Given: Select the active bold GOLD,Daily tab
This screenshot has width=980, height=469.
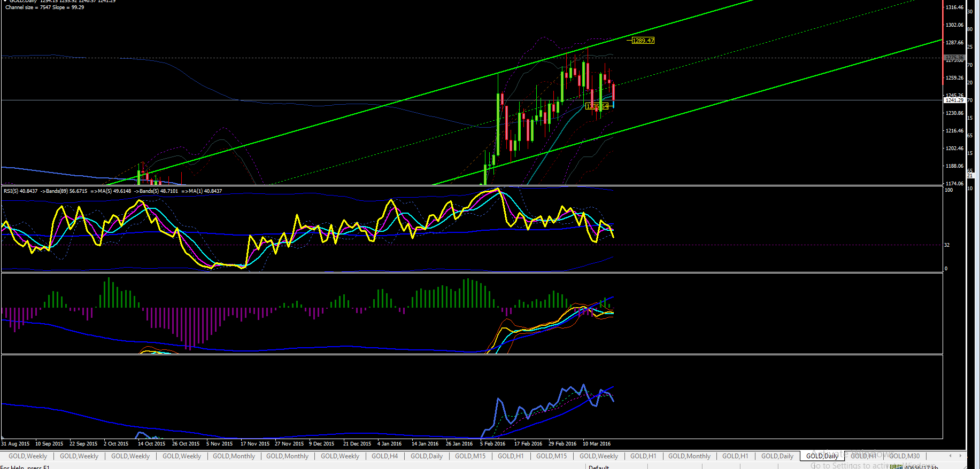Looking at the screenshot, I should 822,456.
